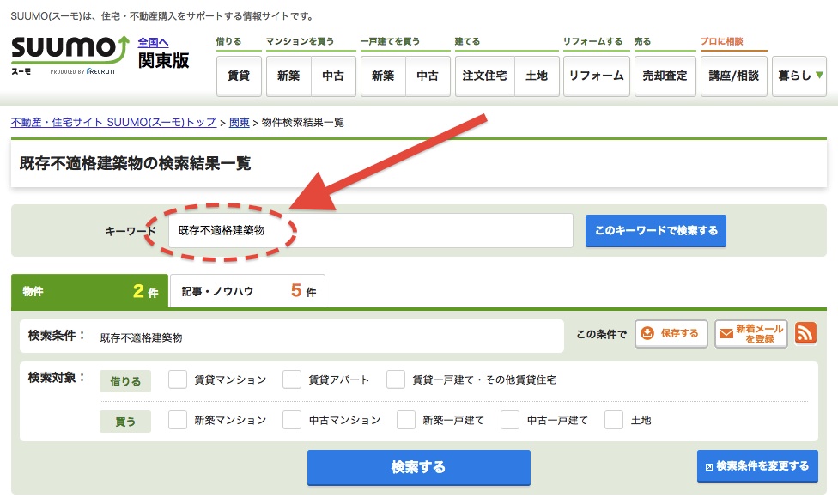838x504 pixels.
Task: Click the 保存する save button
Action: (x=671, y=333)
